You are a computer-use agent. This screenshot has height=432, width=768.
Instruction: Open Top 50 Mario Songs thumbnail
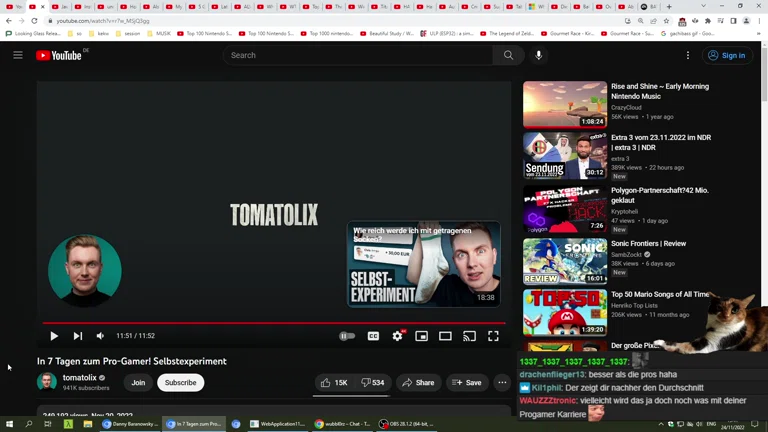(565, 312)
